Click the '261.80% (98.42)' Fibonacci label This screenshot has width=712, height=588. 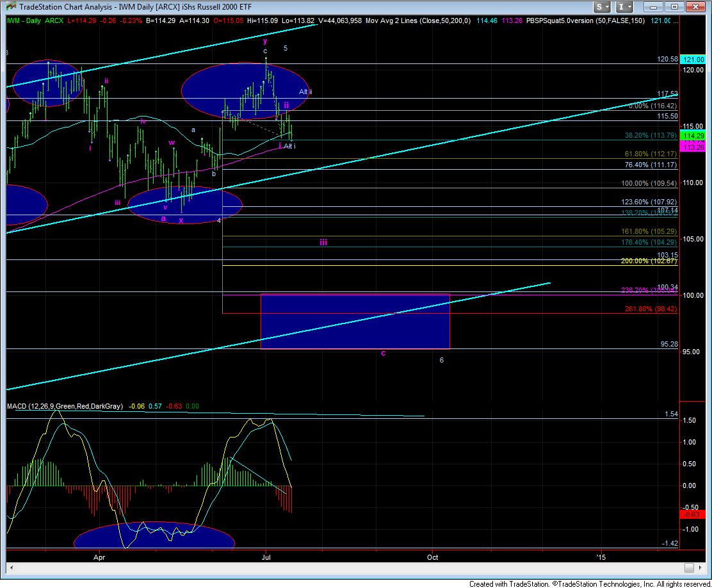tap(651, 309)
